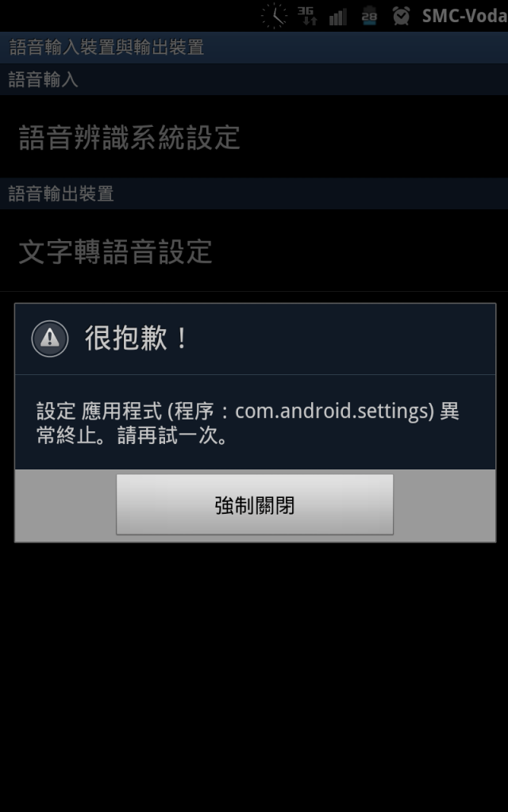
Task: Tap the 語音輸出裝置 section header
Action: point(254,193)
